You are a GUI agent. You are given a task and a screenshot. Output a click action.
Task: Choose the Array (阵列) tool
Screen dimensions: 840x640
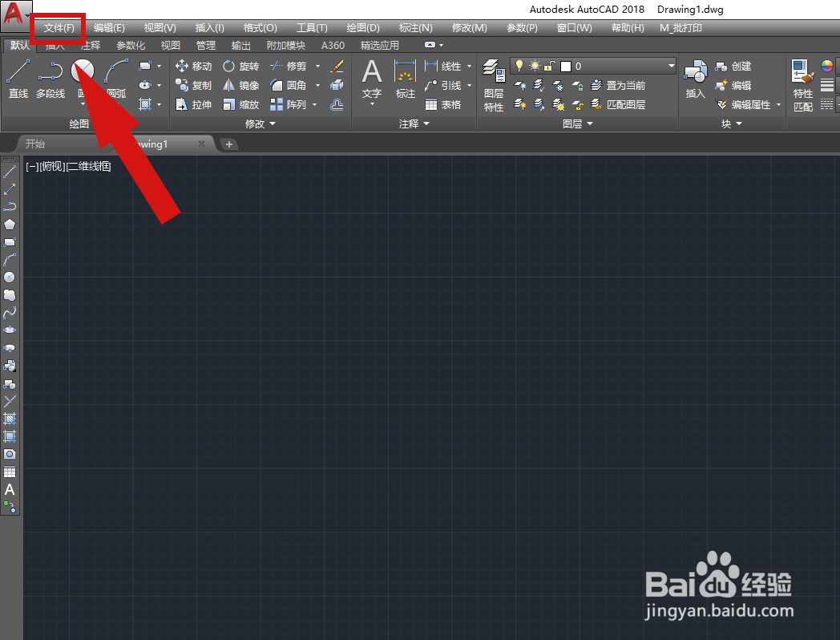pyautogui.click(x=289, y=104)
